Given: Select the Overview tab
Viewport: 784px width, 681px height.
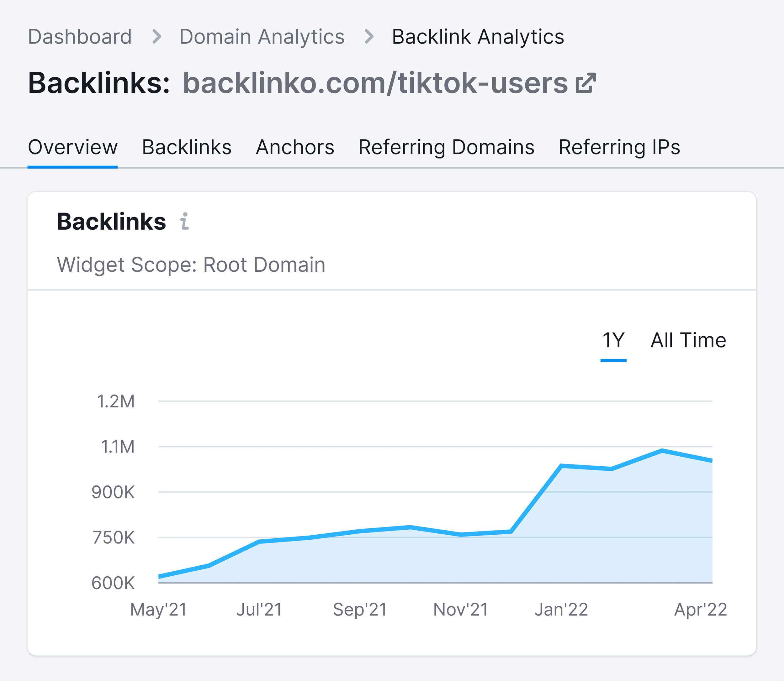Looking at the screenshot, I should pyautogui.click(x=73, y=147).
